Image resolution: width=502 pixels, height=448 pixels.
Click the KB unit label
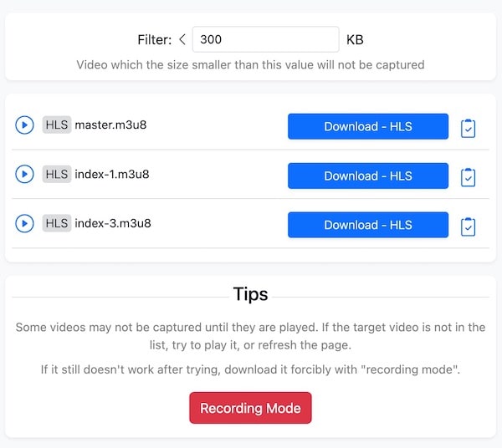click(355, 39)
